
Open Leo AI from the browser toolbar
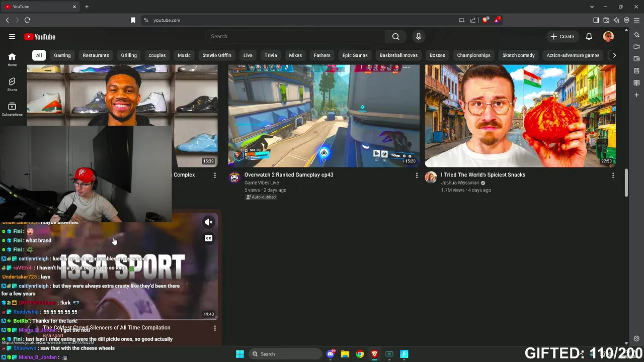click(x=616, y=20)
